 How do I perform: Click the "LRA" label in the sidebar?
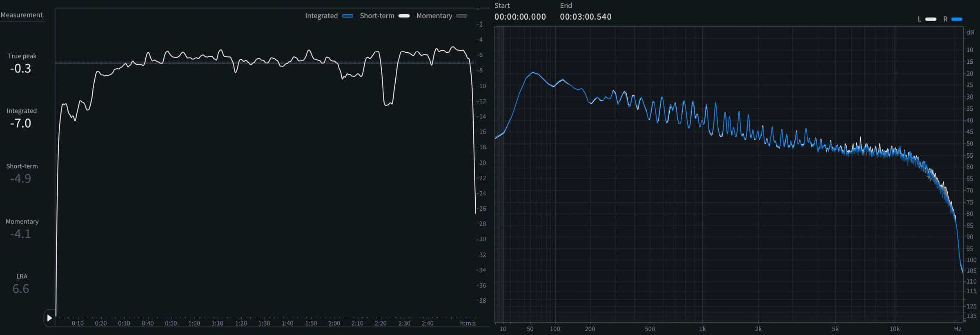click(x=22, y=276)
